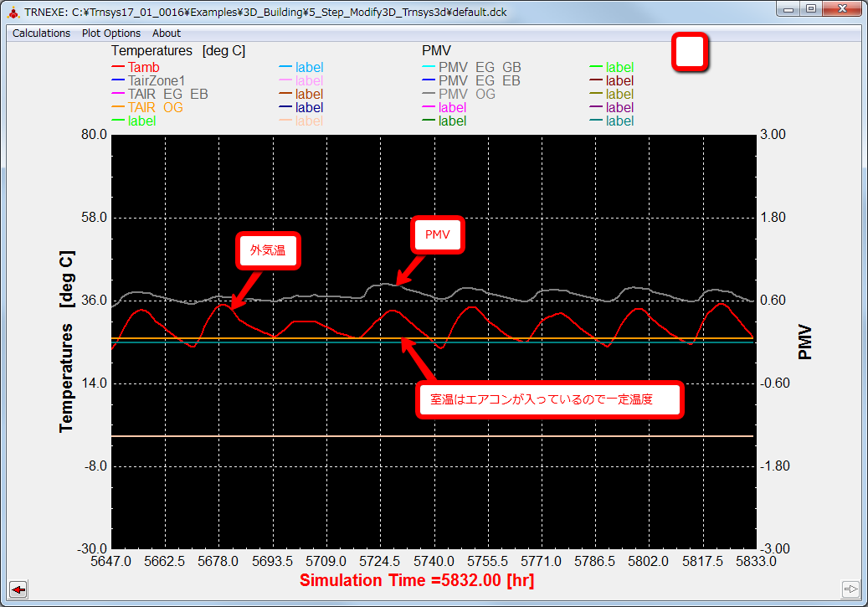Close the TRNEXE window
Image resolution: width=868 pixels, height=607 pixels.
point(842,9)
